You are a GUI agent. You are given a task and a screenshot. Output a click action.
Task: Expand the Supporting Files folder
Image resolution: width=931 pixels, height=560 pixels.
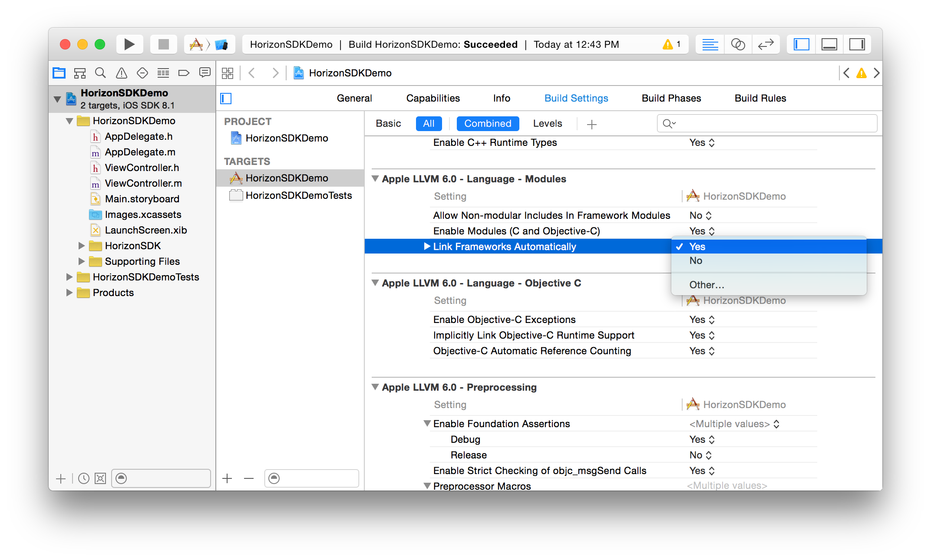coord(81,261)
